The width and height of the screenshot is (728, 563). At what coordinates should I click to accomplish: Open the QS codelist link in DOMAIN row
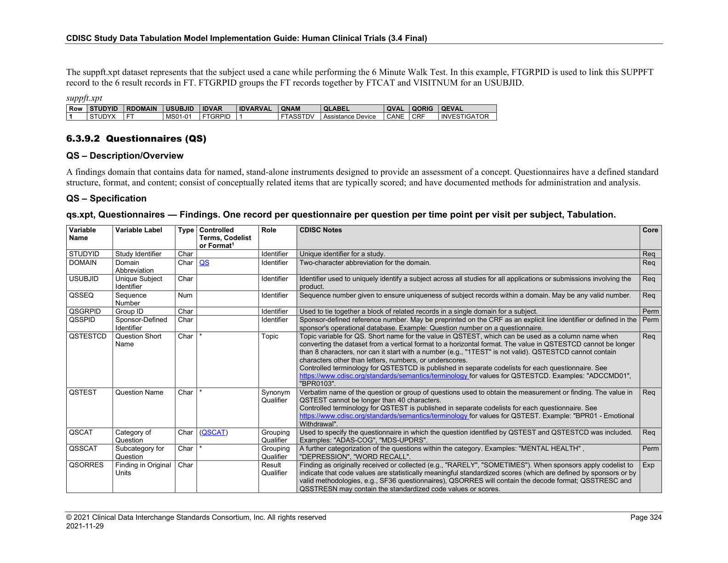[204, 263]
